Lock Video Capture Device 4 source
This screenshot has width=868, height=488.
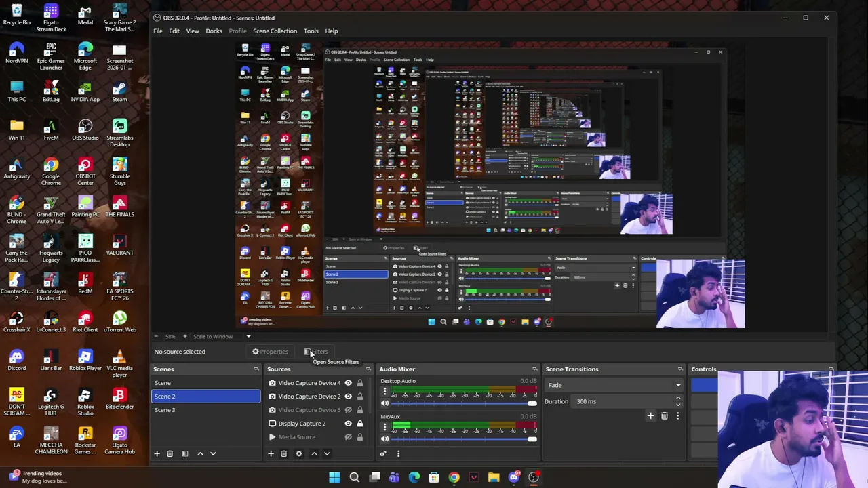[360, 383]
